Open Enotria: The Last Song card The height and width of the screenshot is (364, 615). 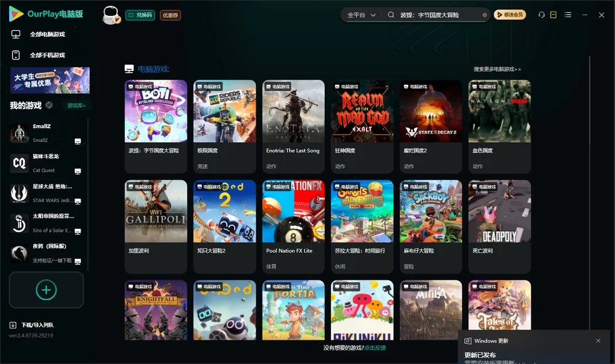[293, 126]
